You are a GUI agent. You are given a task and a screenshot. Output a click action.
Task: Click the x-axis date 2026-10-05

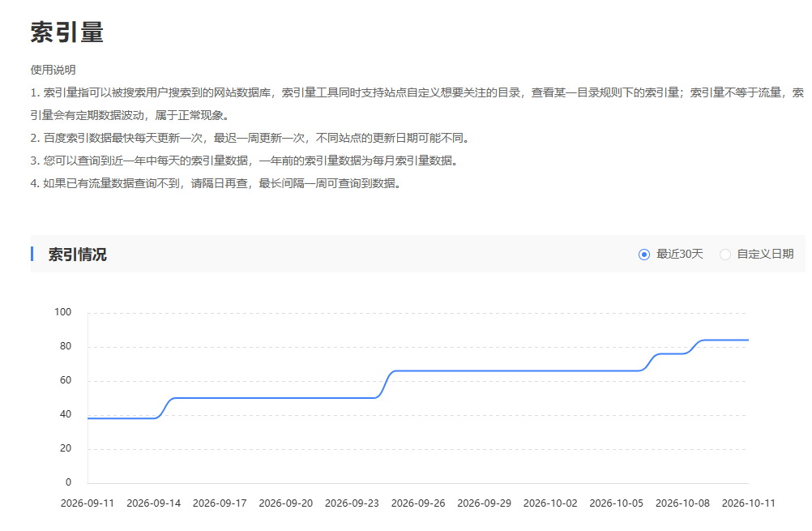click(x=616, y=503)
